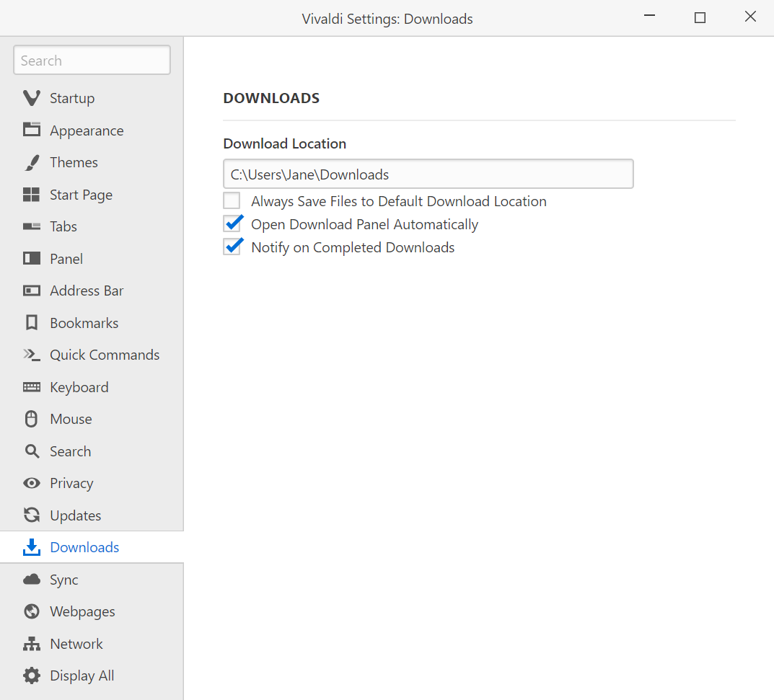Click the Start Page grid icon
The width and height of the screenshot is (774, 700).
point(32,195)
